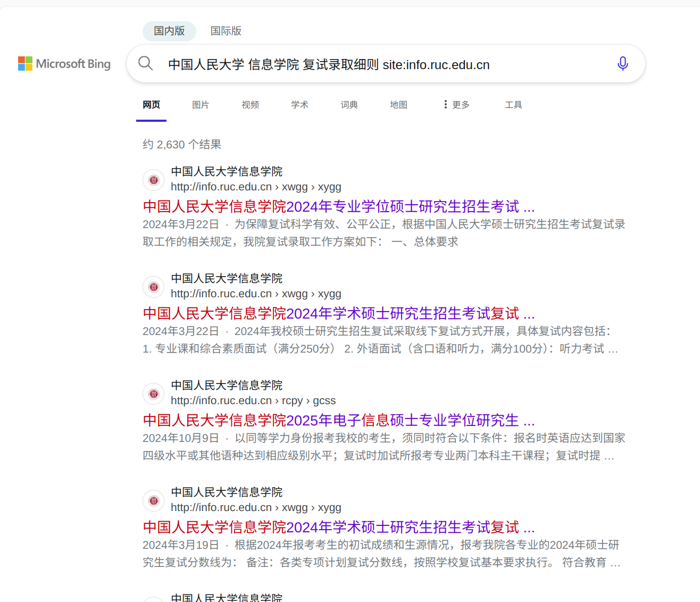
Task: Click favicon of 2025年电子信息硕士 result
Action: 154,394
